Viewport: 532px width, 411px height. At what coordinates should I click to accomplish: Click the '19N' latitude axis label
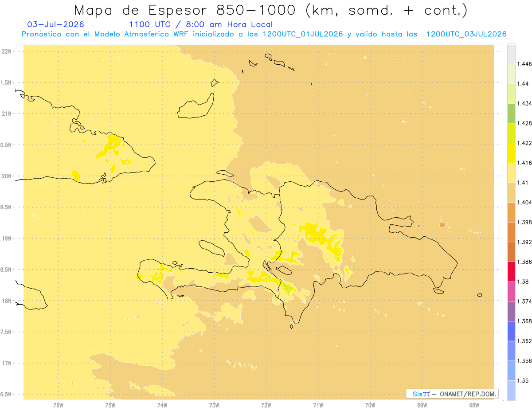[7, 239]
